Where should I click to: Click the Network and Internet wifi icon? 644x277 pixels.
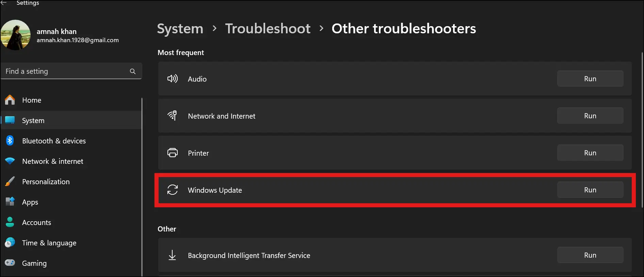pos(173,116)
